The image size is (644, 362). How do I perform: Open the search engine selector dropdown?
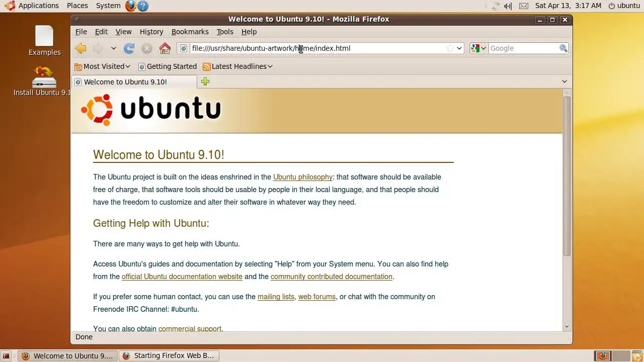pos(478,48)
